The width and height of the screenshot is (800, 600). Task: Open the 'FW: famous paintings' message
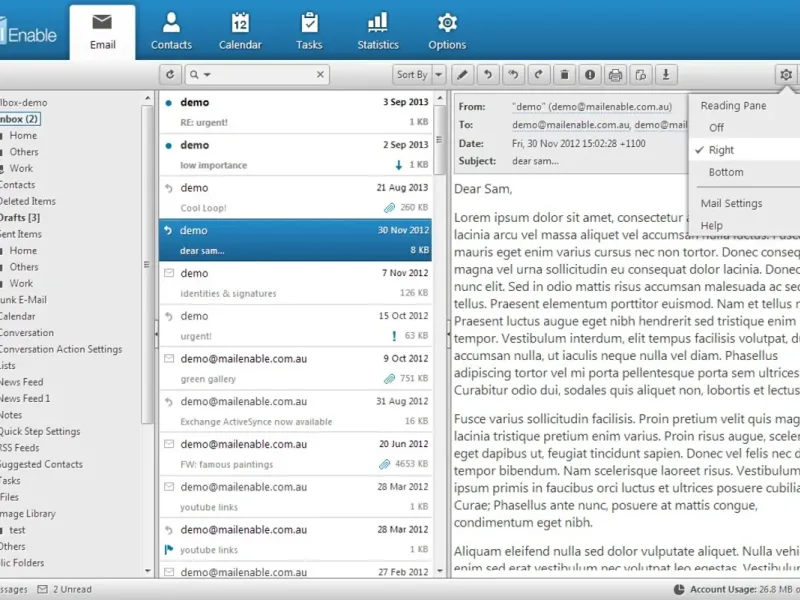pyautogui.click(x=295, y=454)
